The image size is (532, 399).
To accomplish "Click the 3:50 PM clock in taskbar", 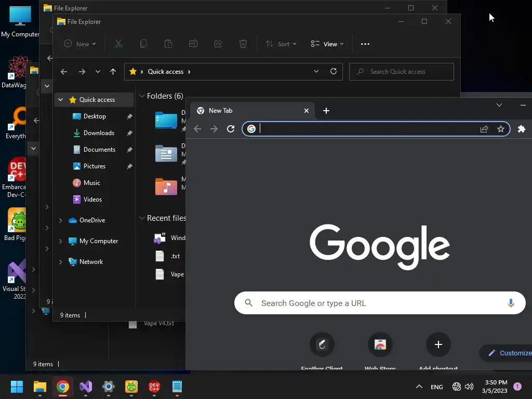I will click(x=496, y=382).
